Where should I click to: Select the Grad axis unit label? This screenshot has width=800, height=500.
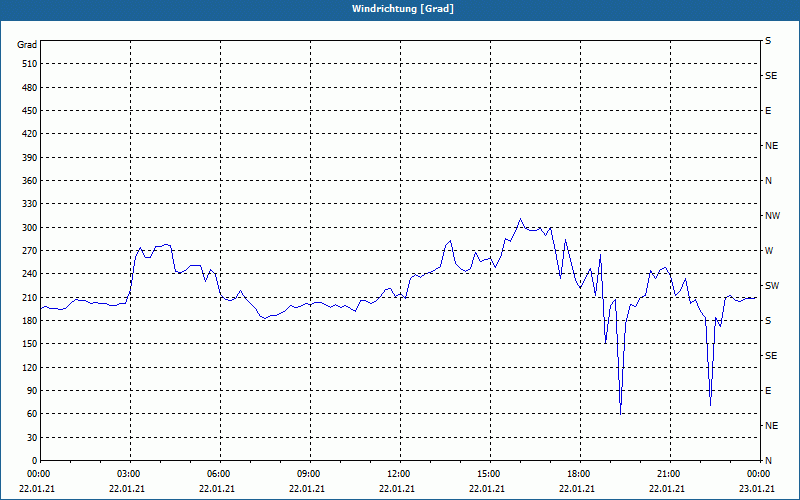(27, 45)
